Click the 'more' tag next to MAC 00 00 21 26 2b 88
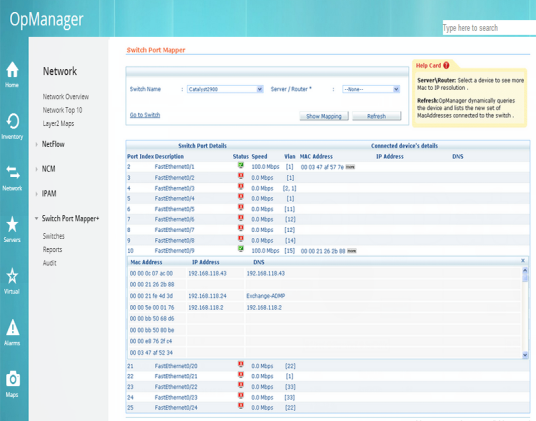This screenshot has width=536, height=421. (x=352, y=251)
